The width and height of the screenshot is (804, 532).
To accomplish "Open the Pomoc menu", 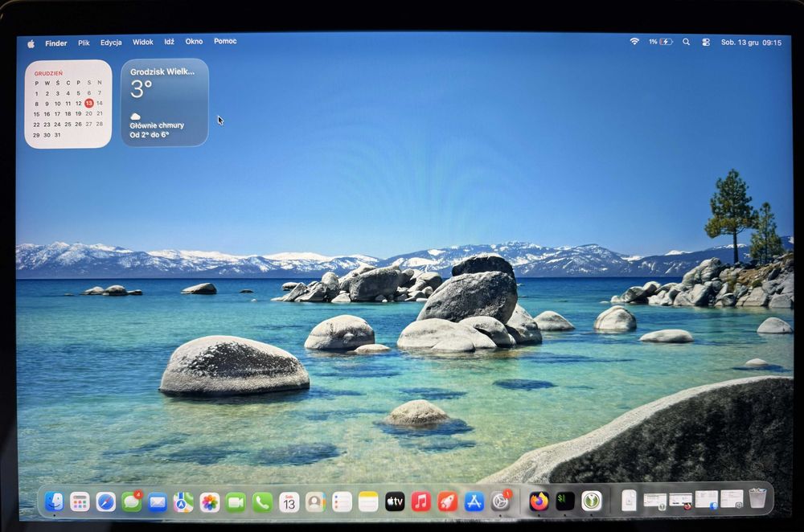I will tap(225, 41).
